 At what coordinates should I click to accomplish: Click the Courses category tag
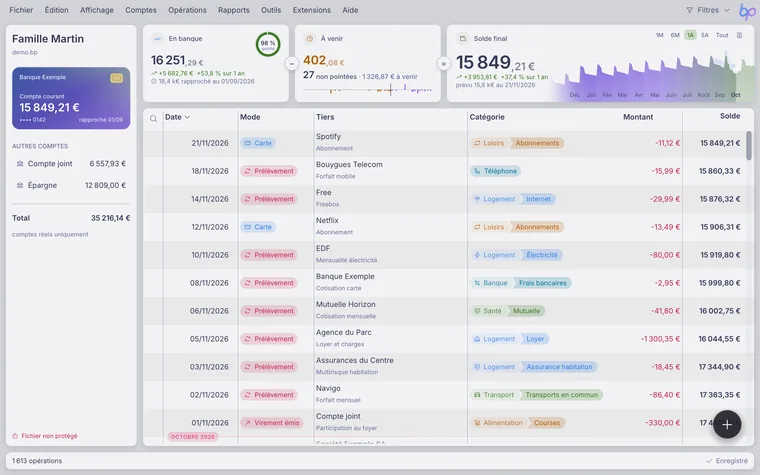pos(547,423)
